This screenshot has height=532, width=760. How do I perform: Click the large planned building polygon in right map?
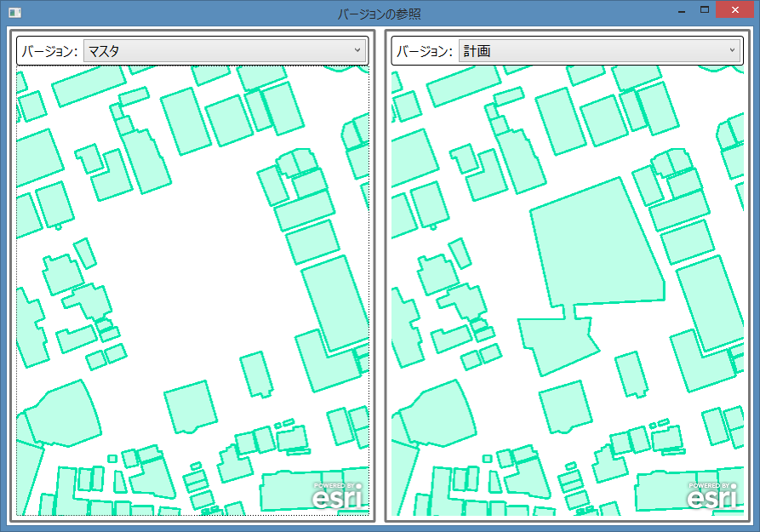pyautogui.click(x=597, y=243)
